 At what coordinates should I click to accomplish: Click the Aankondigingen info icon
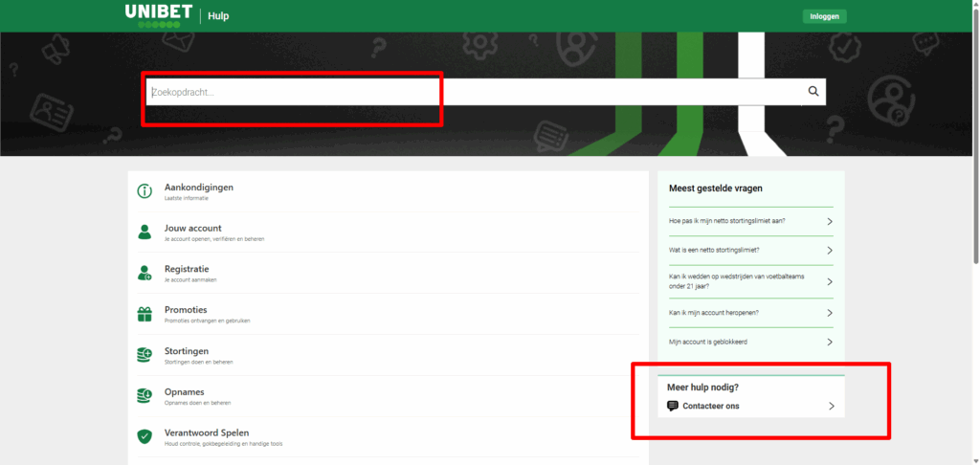tap(145, 191)
